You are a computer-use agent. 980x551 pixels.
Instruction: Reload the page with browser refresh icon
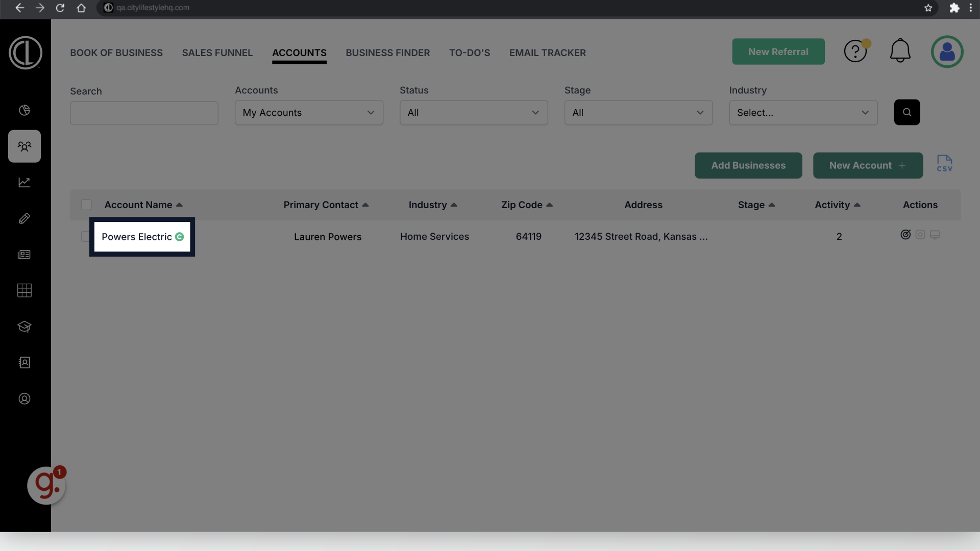click(x=60, y=8)
